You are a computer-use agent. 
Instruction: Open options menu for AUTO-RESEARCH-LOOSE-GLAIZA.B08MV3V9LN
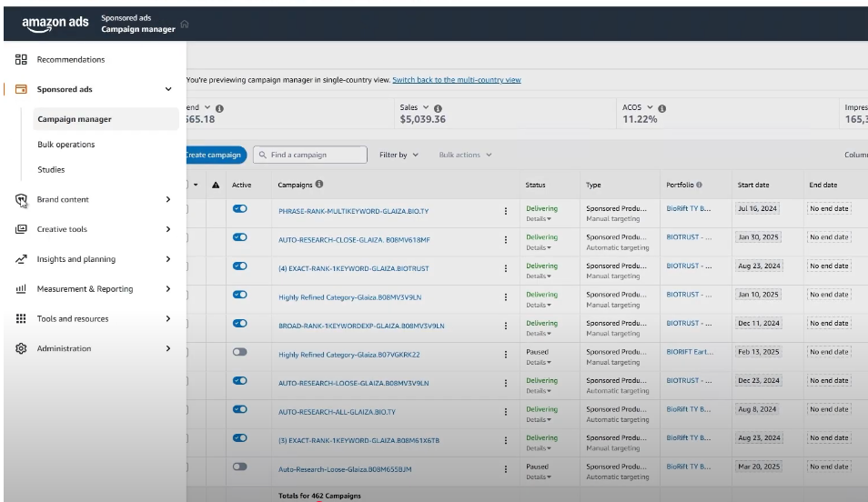(505, 383)
